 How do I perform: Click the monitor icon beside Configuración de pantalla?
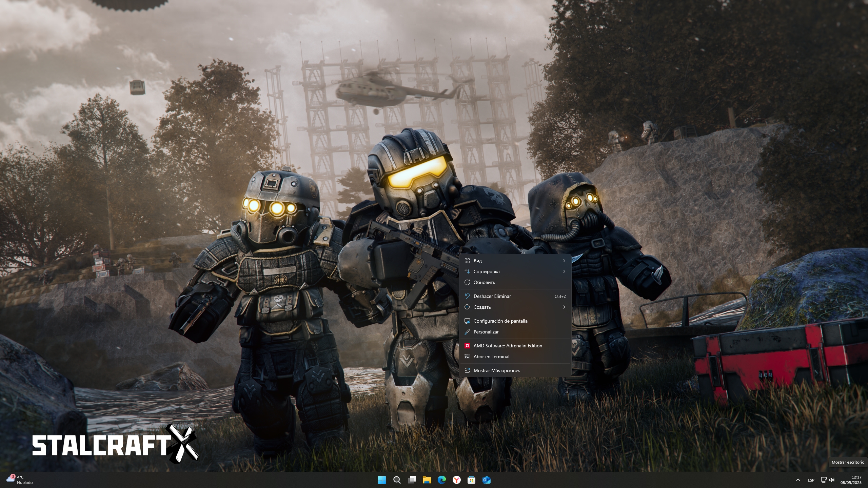tap(467, 321)
